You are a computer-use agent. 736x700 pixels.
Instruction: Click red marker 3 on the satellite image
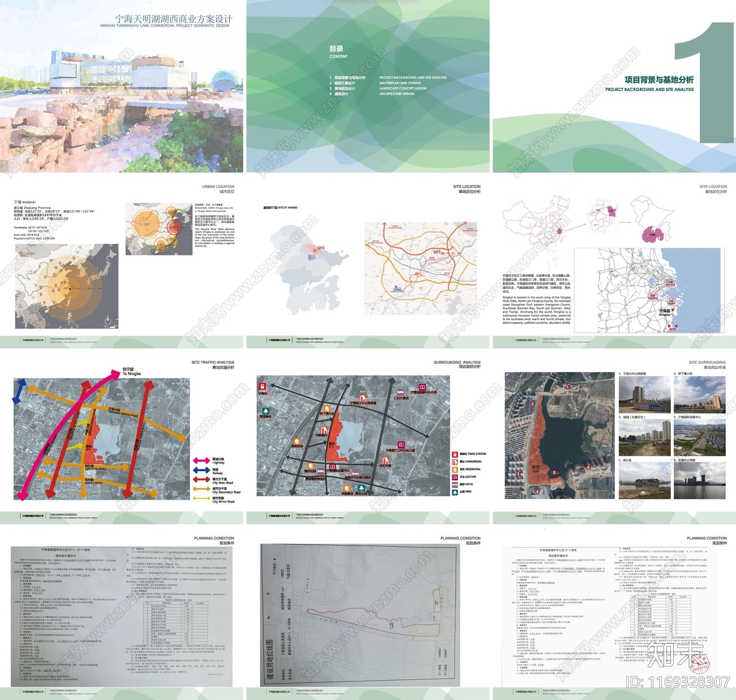pos(518,473)
